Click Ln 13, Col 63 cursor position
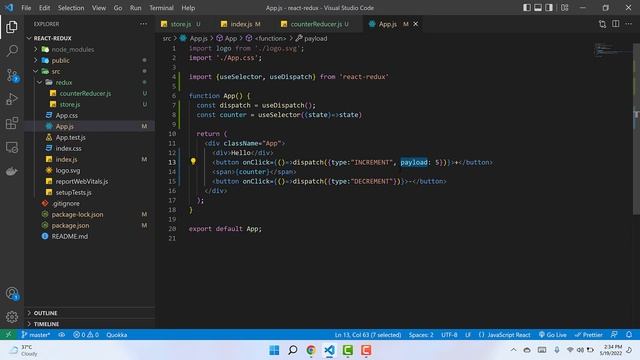The image size is (640, 360). tap(368, 335)
